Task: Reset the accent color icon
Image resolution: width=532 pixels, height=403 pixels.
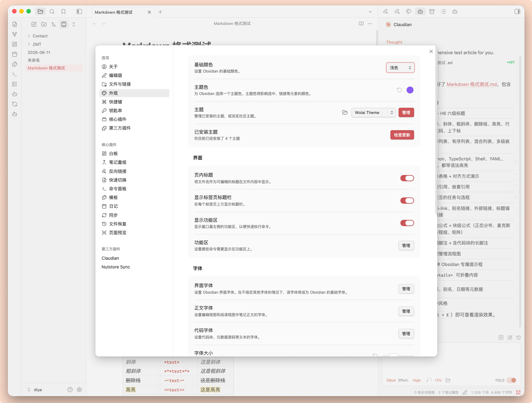Action: click(399, 90)
